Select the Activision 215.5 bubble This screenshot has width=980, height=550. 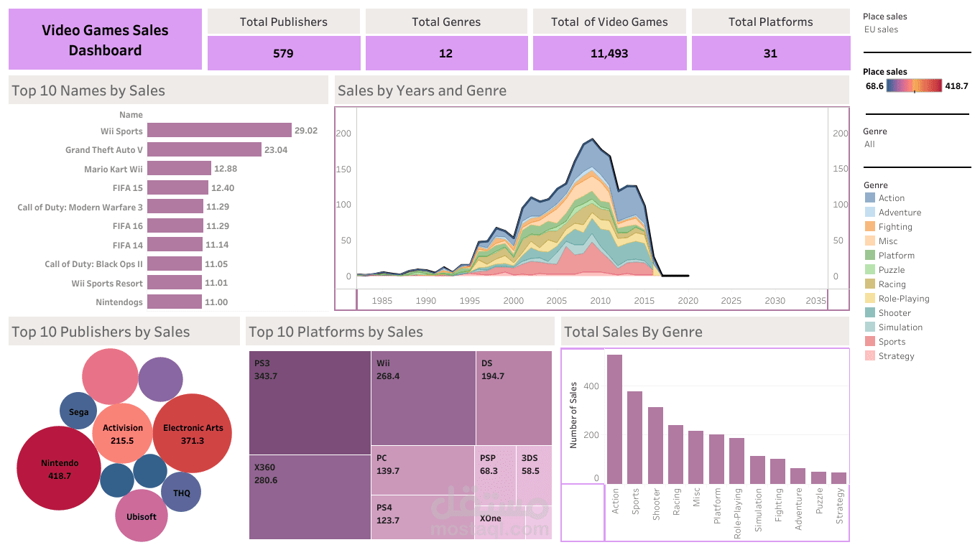[x=122, y=434]
